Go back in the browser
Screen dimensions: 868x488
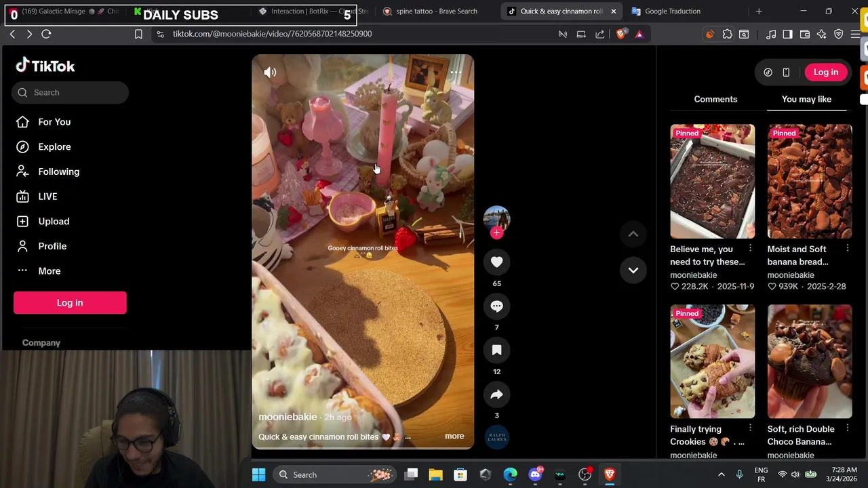click(x=12, y=34)
